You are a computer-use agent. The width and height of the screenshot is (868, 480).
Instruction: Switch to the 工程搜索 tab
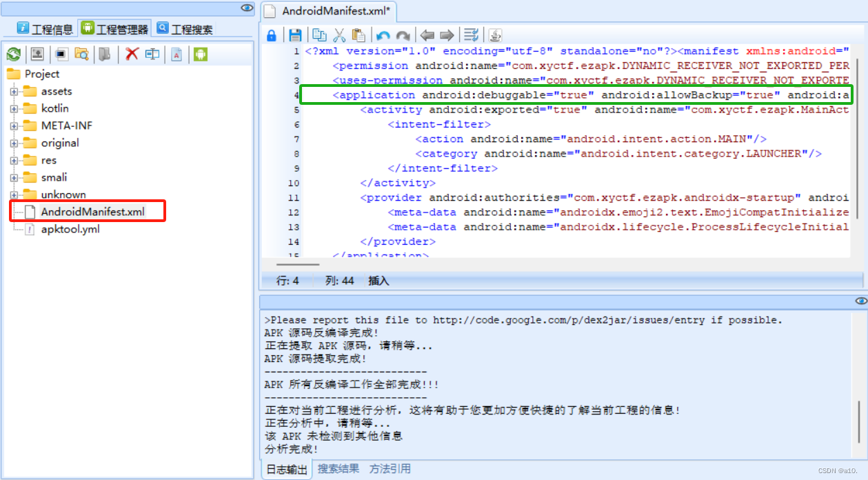pos(186,28)
